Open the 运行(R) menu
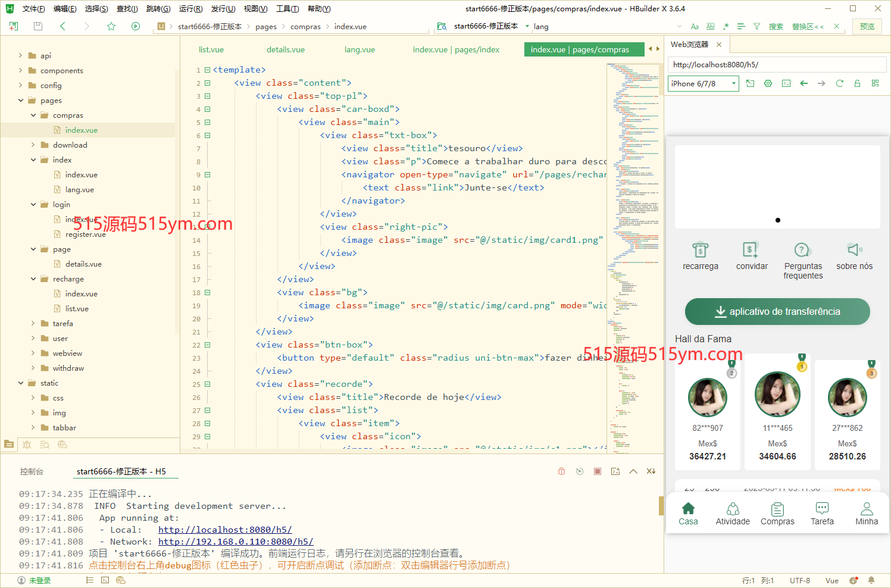Viewport: 891px width, 588px height. [190, 8]
